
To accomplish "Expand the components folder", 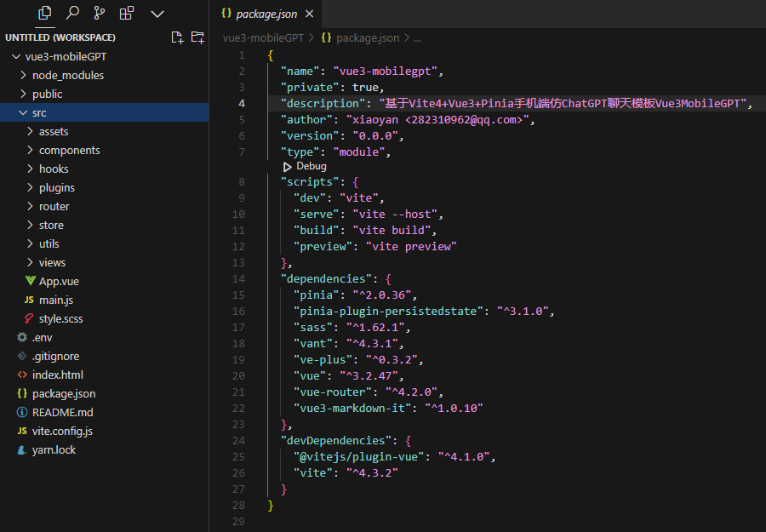I will pyautogui.click(x=69, y=150).
